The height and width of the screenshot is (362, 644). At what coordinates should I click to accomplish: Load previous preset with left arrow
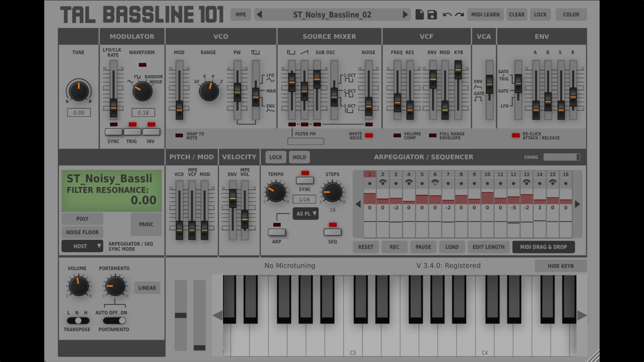(x=259, y=15)
